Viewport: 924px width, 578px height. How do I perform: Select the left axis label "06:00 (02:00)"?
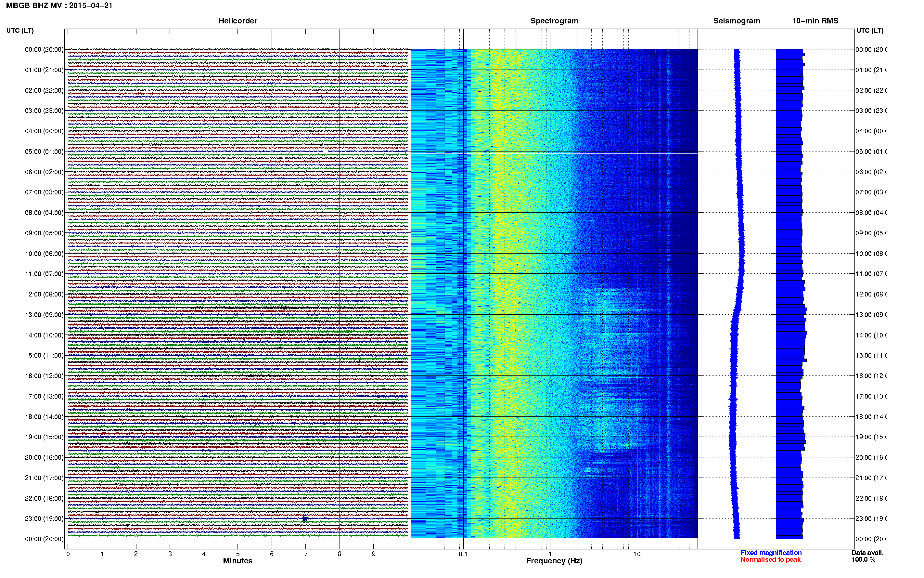[44, 172]
